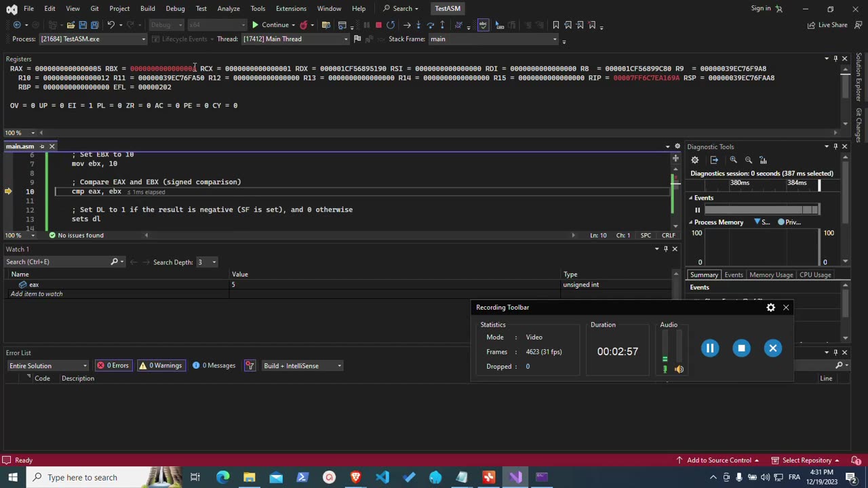Click the Step Over icon
The height and width of the screenshot is (488, 868).
tap(431, 25)
